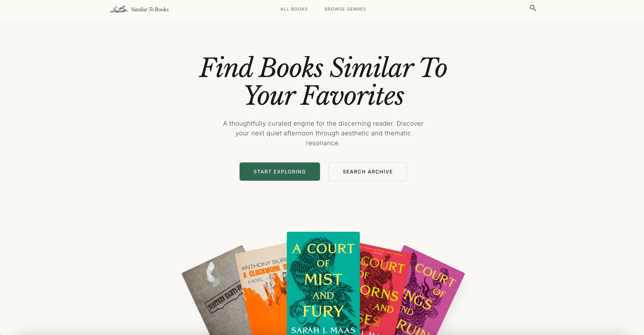Click the Anthony Burgess name on orange cover
Image resolution: width=644 pixels, height=335 pixels.
264,264
